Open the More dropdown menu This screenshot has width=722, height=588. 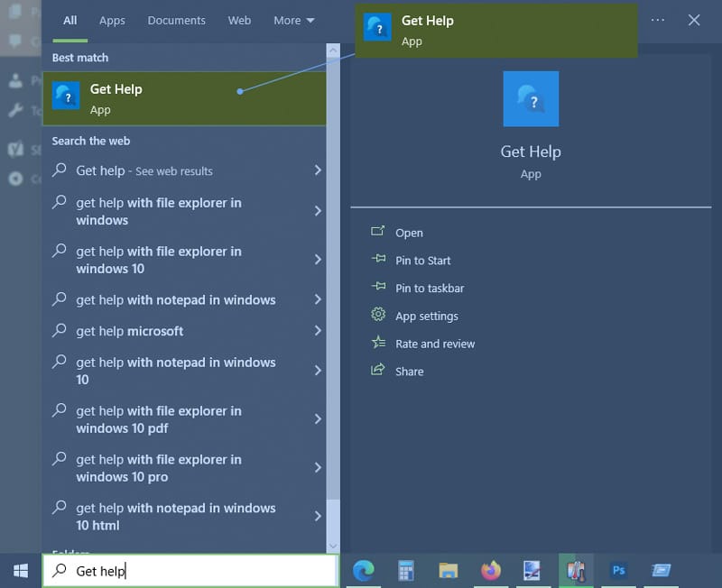[294, 21]
